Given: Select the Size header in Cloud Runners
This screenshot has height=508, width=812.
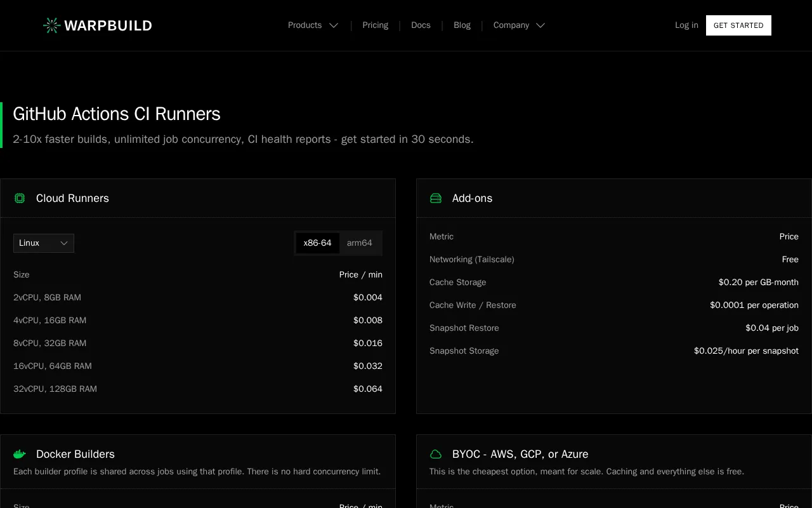Looking at the screenshot, I should (22, 275).
